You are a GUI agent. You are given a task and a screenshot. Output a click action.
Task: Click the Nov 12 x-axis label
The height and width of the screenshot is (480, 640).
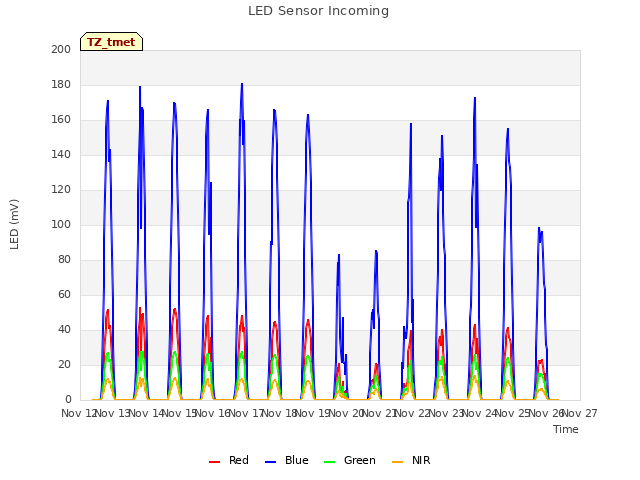(79, 413)
